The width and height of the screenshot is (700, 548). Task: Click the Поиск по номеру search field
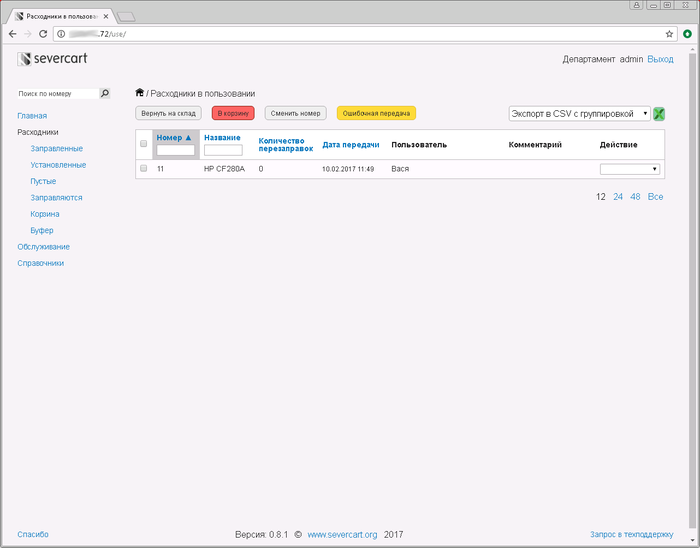[x=58, y=94]
